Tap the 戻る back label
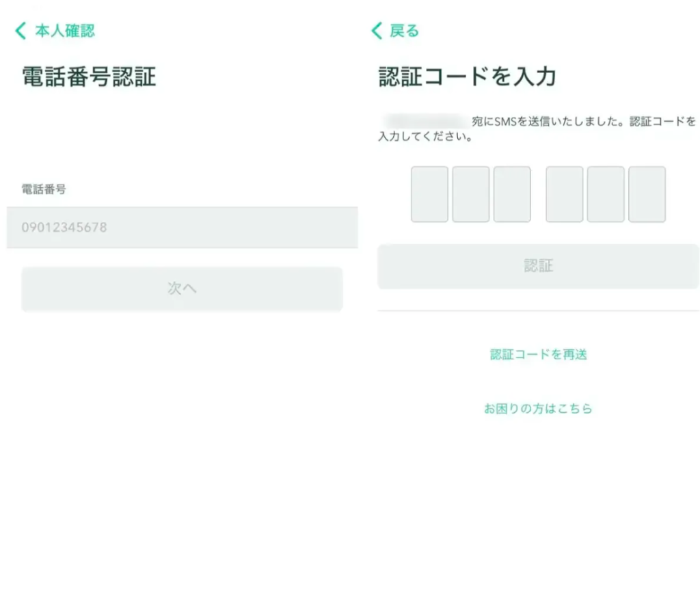This screenshot has width=700, height=609. coord(404,31)
